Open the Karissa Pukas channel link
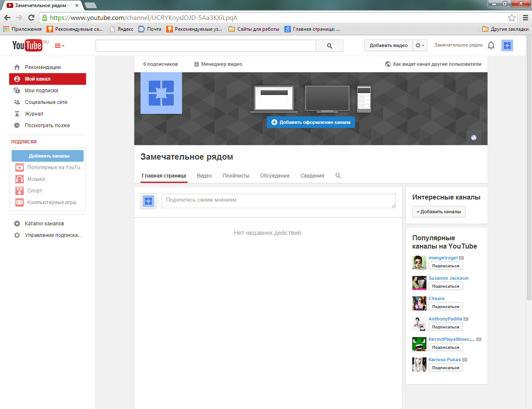 (x=445, y=360)
